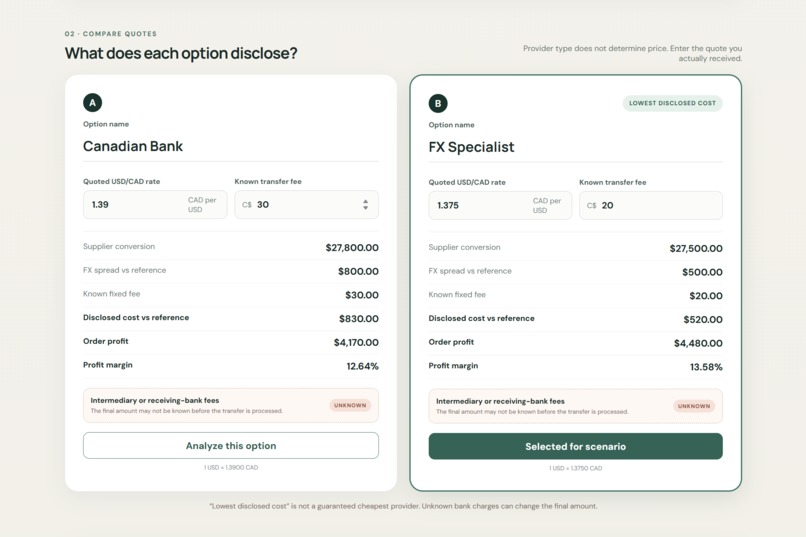This screenshot has width=806, height=537.
Task: Click the 1 USD = 1.3900 CAD note
Action: pos(231,468)
